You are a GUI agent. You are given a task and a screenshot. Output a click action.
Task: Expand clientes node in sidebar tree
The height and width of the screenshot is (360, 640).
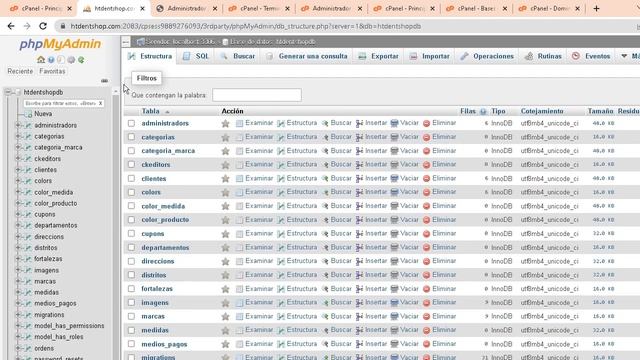pyautogui.click(x=18, y=169)
